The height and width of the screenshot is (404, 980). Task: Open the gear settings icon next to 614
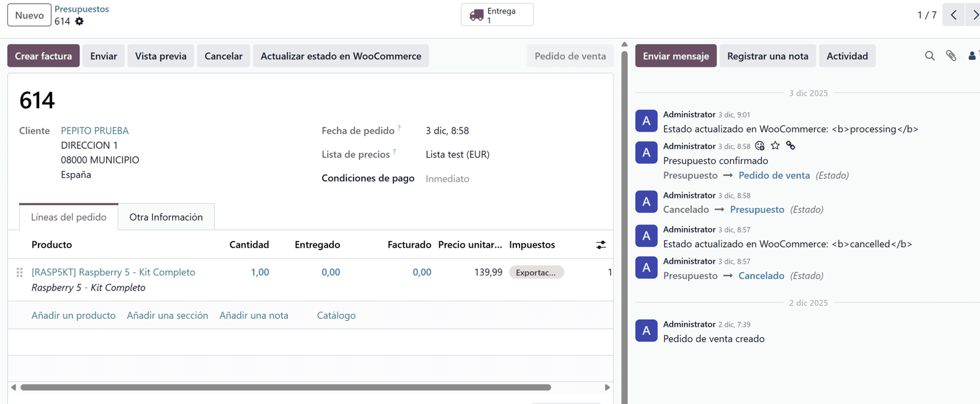pos(79,21)
